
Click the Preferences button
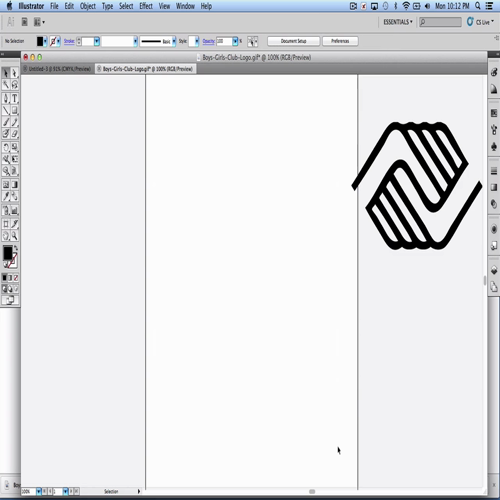340,41
